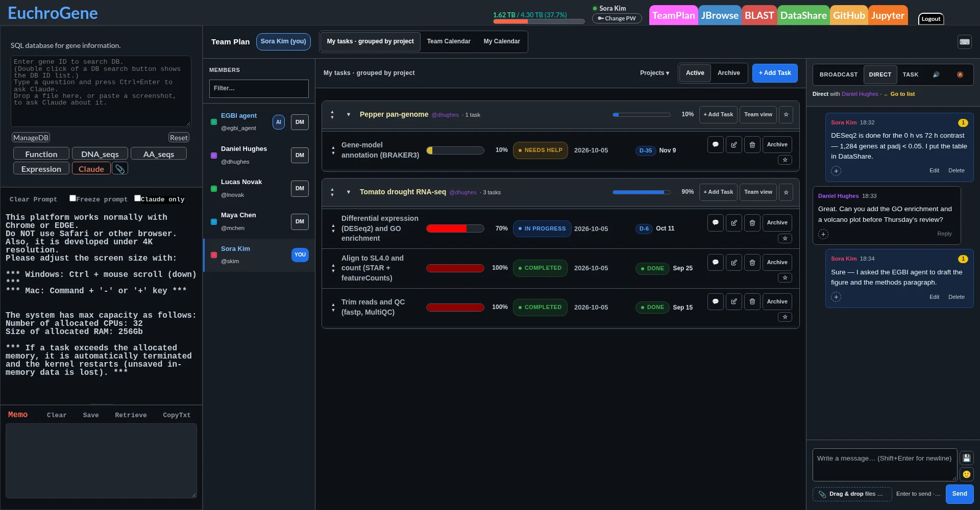Viewport: 980px width, 510px height.
Task: Star the Trim reads and QC task
Action: [785, 317]
